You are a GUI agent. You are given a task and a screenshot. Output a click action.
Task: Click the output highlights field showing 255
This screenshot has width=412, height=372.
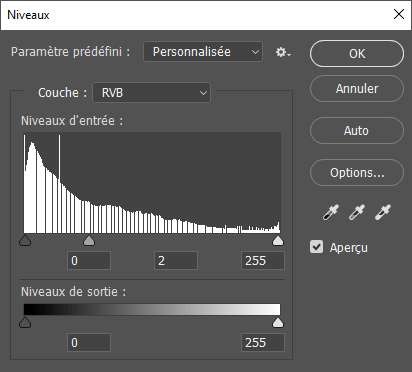(263, 343)
